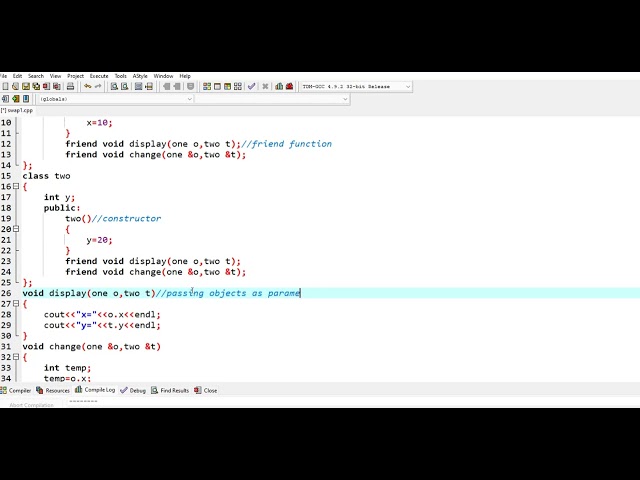Collapse code fold at line 20
The width and height of the screenshot is (640, 480).
click(x=16, y=229)
